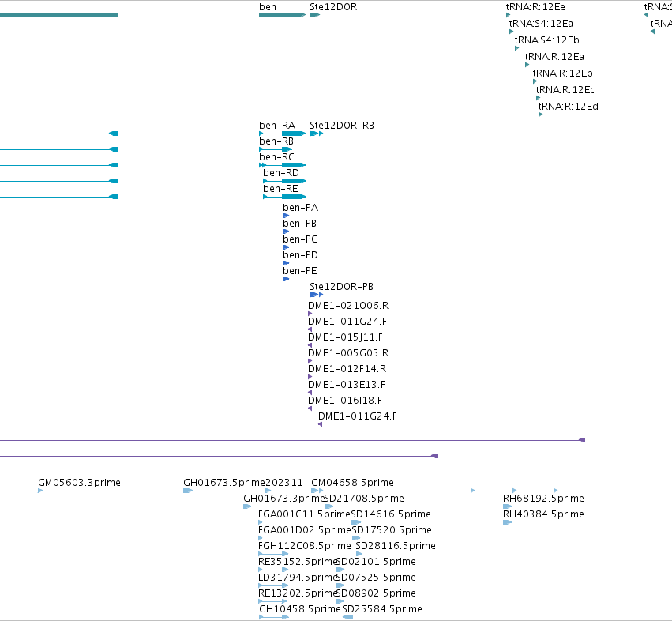Click the Ste12DOR gene label

[x=333, y=7]
